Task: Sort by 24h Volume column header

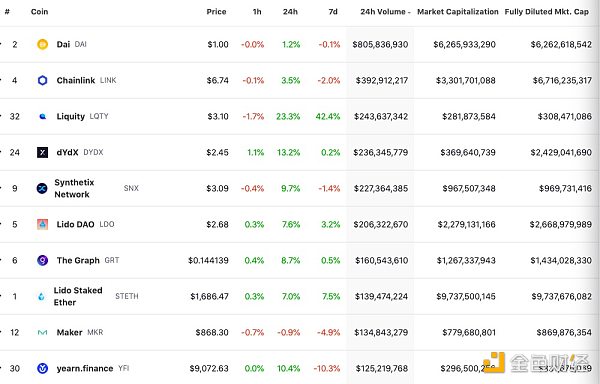Action: coord(385,12)
